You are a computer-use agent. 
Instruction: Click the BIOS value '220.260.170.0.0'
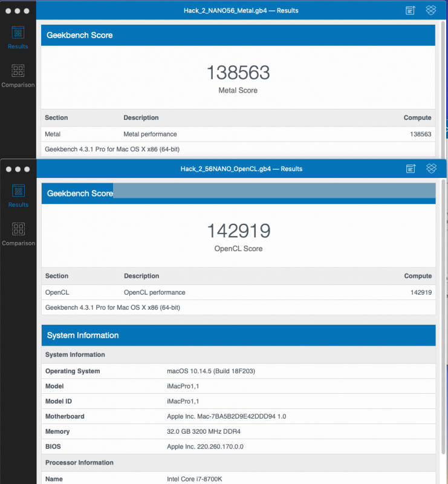click(205, 446)
